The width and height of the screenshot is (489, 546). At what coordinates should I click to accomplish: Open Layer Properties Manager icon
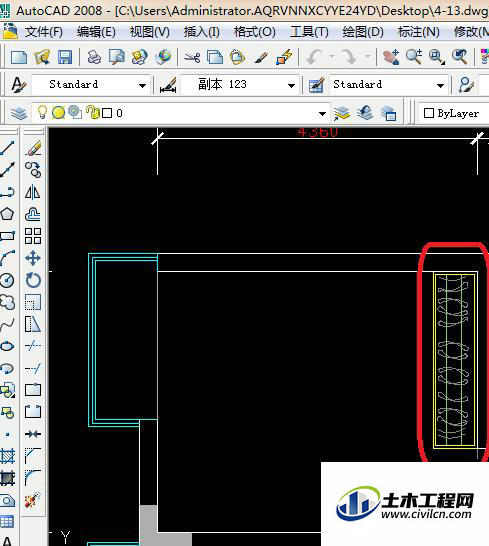coord(18,113)
